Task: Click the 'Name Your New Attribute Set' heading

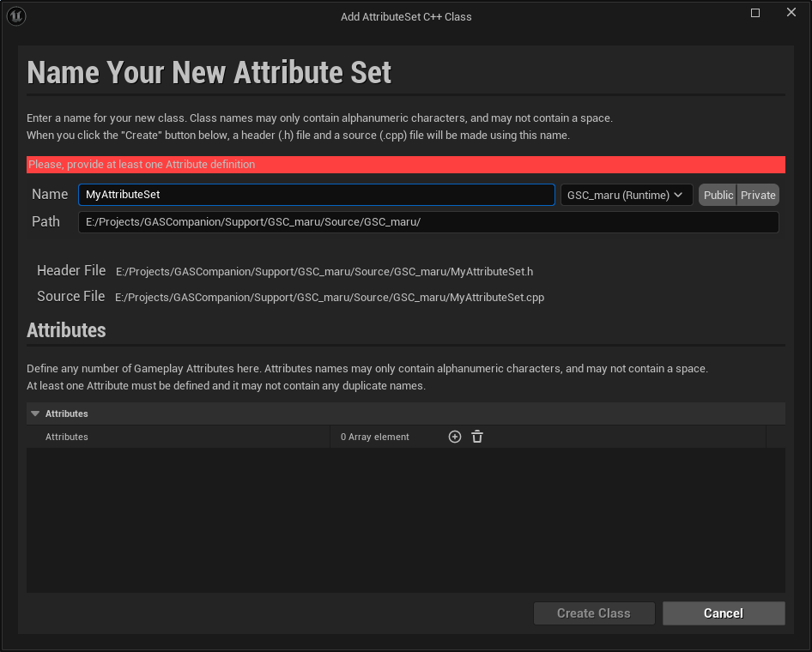Action: pyautogui.click(x=209, y=72)
